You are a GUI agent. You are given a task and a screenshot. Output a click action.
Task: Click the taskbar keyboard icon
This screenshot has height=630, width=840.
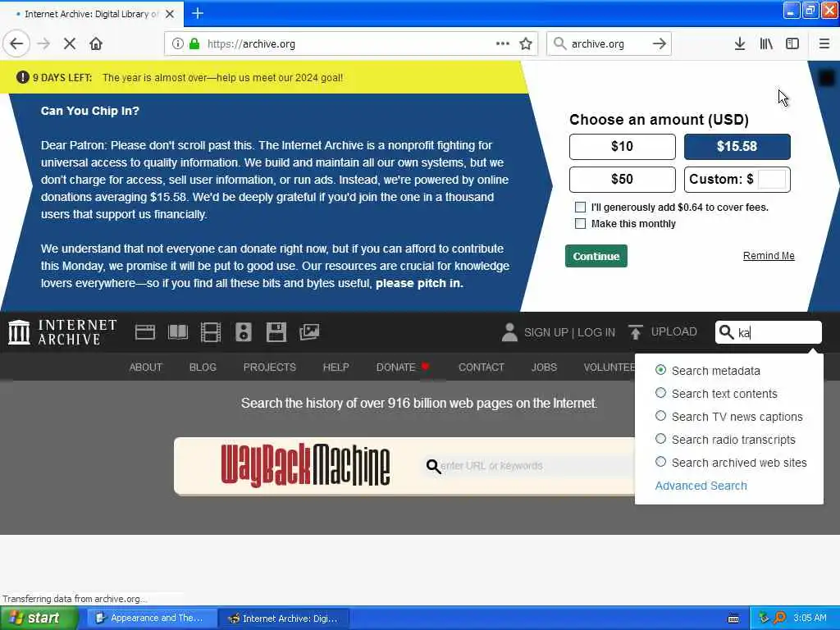733,619
